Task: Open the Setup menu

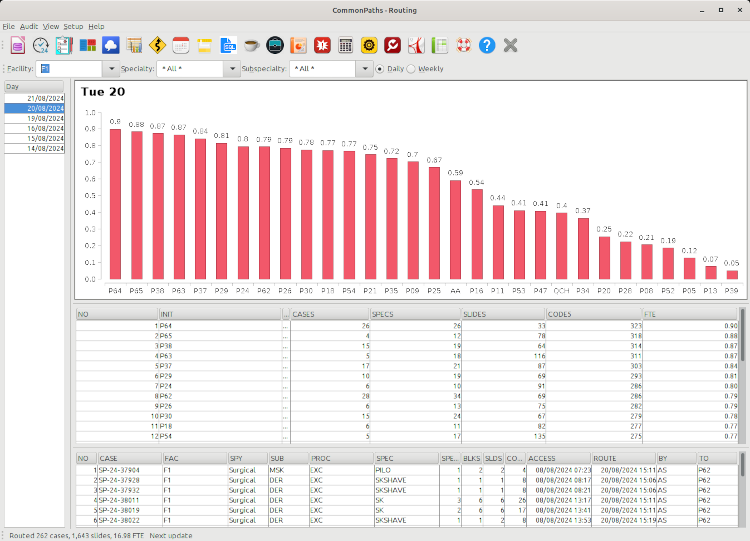Action: click(x=73, y=25)
